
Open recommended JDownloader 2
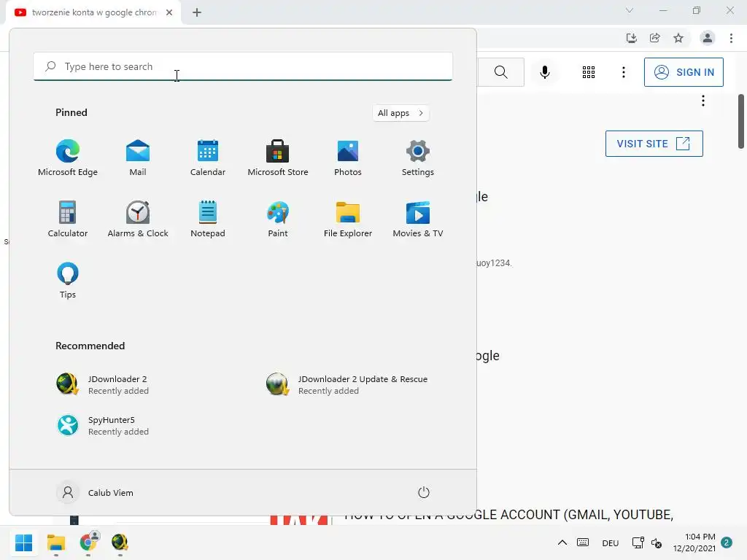coord(102,384)
